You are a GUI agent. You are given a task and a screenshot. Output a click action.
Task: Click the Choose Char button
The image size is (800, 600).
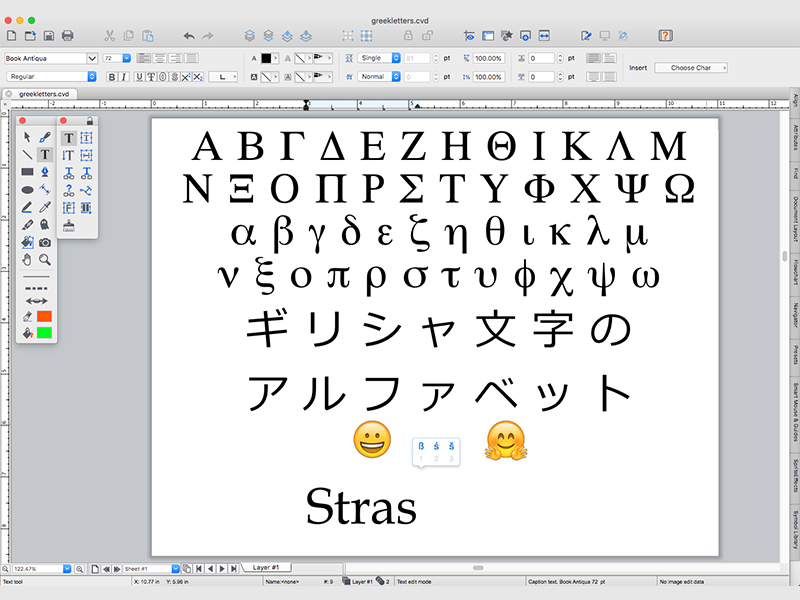tap(691, 68)
